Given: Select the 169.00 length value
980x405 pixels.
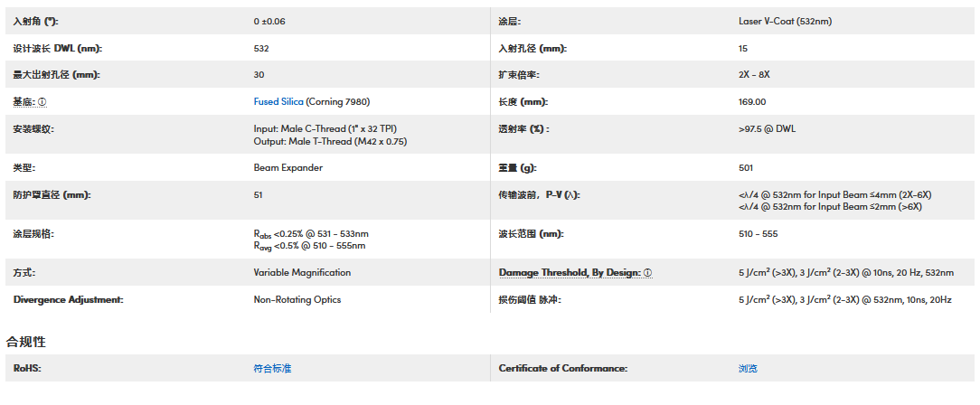Looking at the screenshot, I should pos(752,102).
